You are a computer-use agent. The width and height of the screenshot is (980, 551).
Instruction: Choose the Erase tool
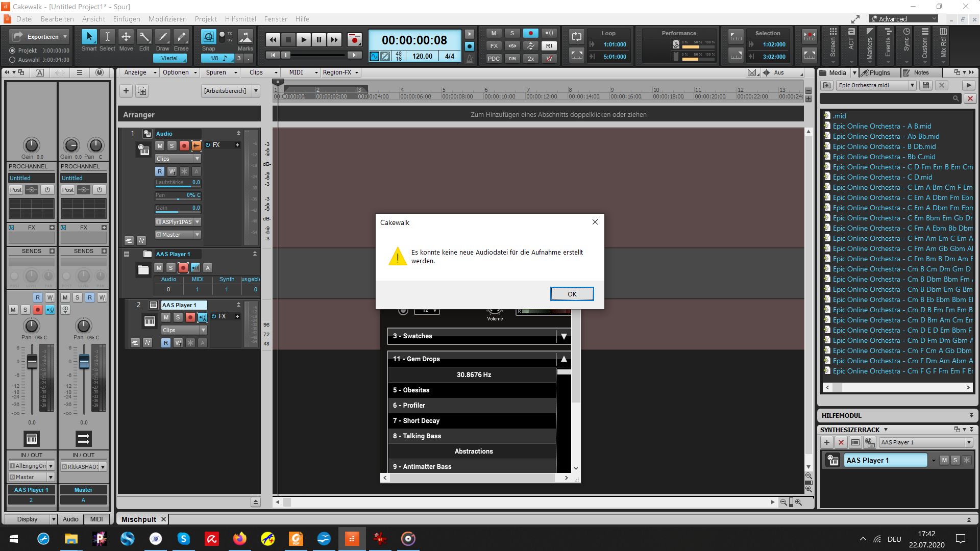point(181,37)
